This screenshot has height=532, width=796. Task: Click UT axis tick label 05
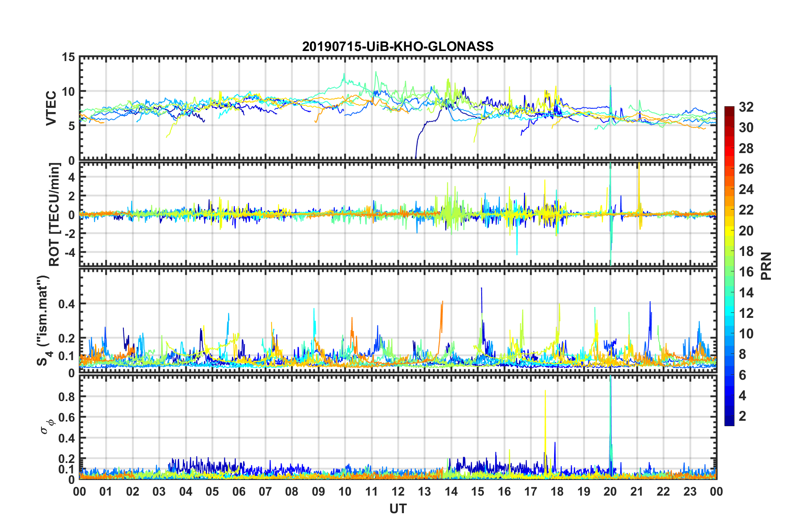[x=212, y=491]
